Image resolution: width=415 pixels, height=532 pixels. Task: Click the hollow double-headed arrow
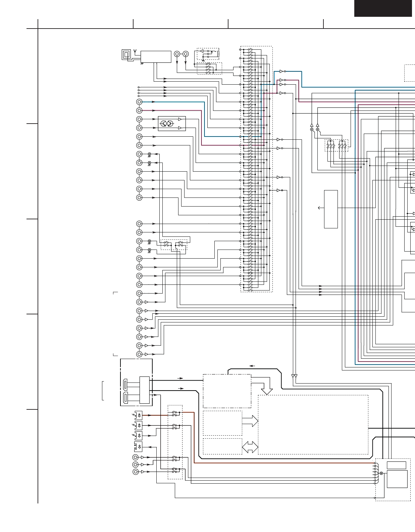pos(250,447)
